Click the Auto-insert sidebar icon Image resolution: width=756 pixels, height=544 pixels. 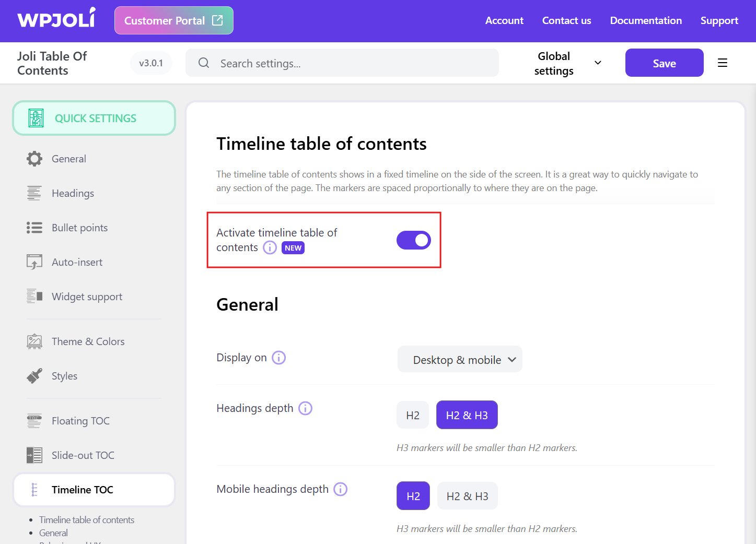point(34,262)
